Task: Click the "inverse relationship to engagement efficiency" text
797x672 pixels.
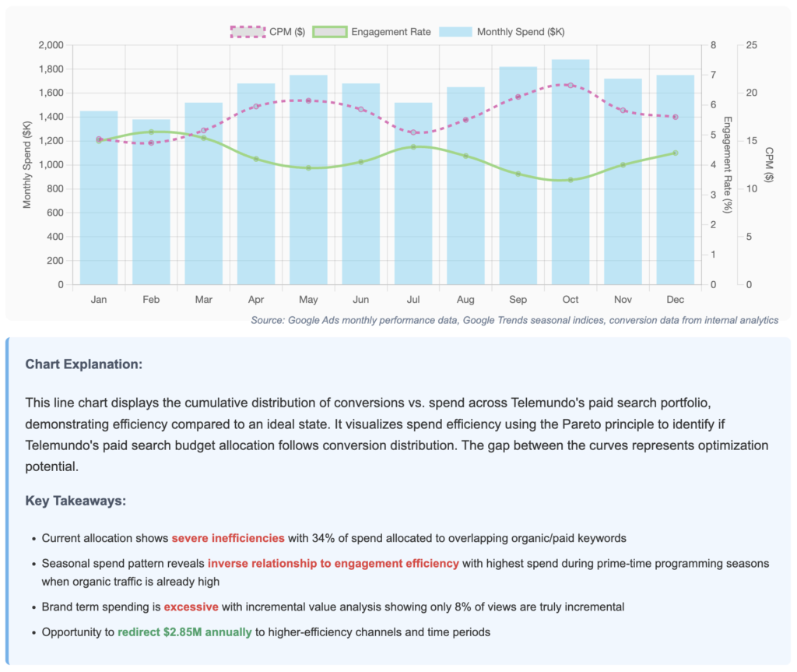Action: tap(333, 564)
